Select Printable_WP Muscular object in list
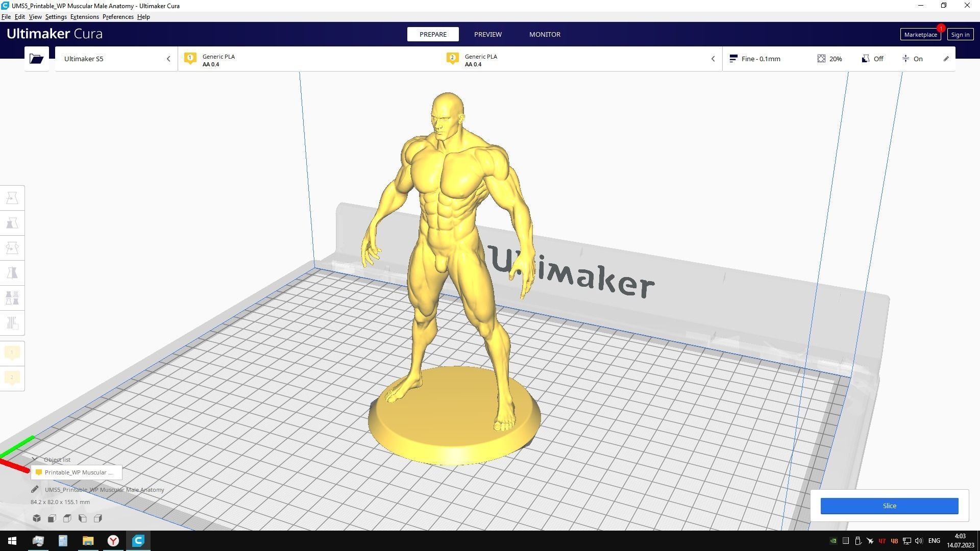The image size is (980, 551). tap(77, 472)
